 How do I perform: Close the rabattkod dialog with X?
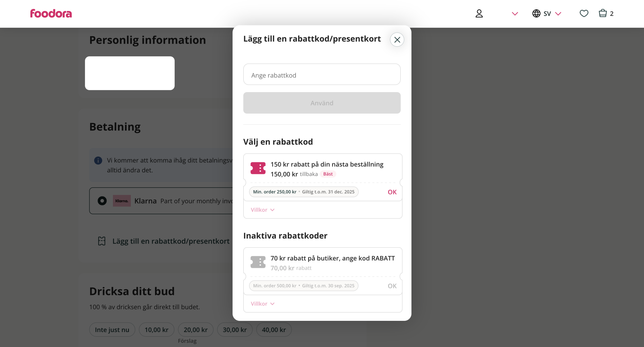click(397, 40)
